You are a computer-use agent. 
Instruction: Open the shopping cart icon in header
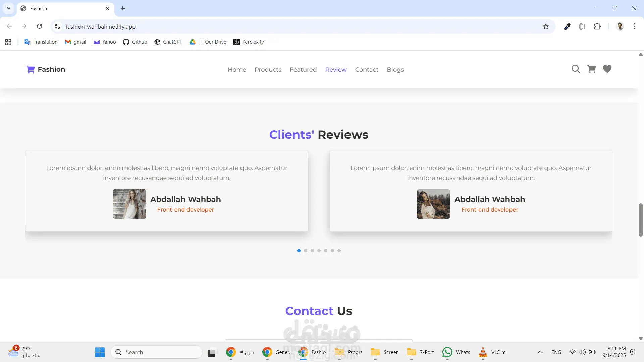click(591, 69)
